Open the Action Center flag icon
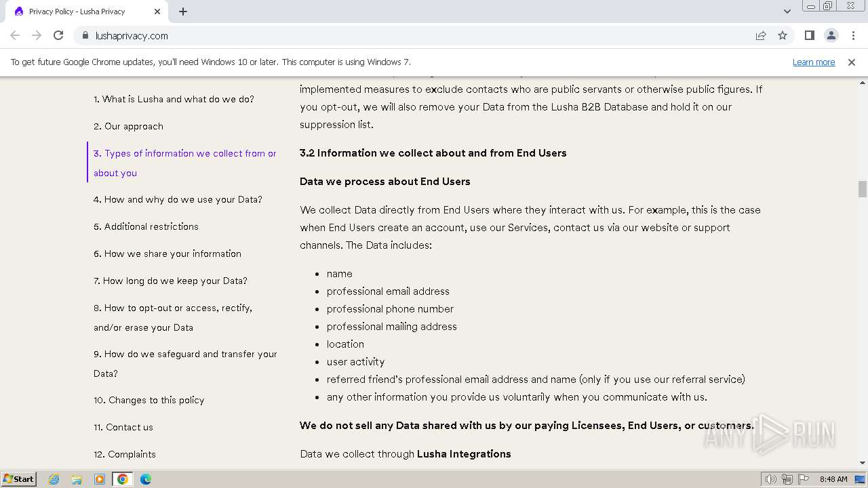 point(804,479)
